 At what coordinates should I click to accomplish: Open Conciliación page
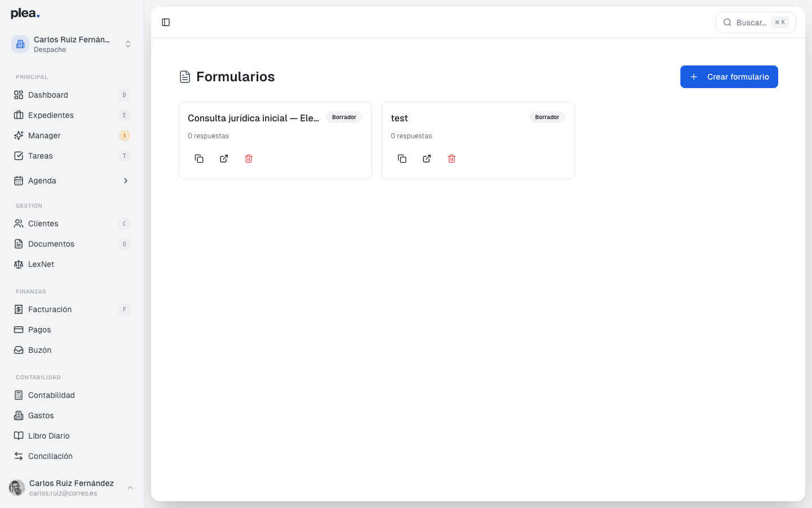pyautogui.click(x=72, y=456)
